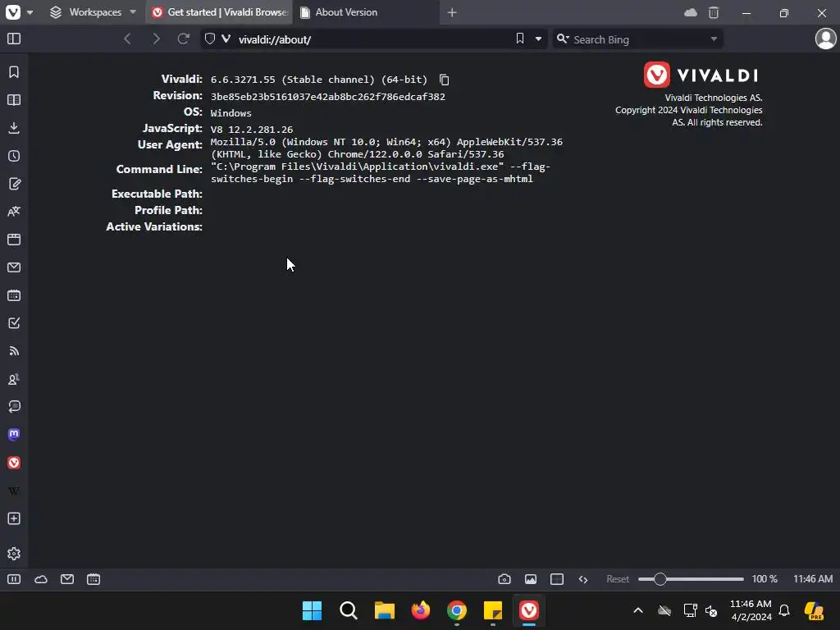Screen dimensions: 840x630
Task: Open the Notes panel
Action: click(14, 184)
